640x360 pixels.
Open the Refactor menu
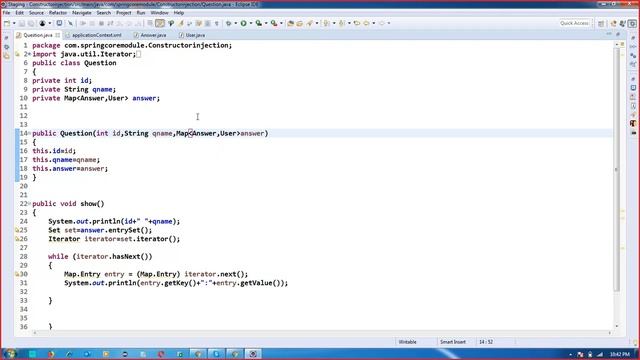point(58,13)
